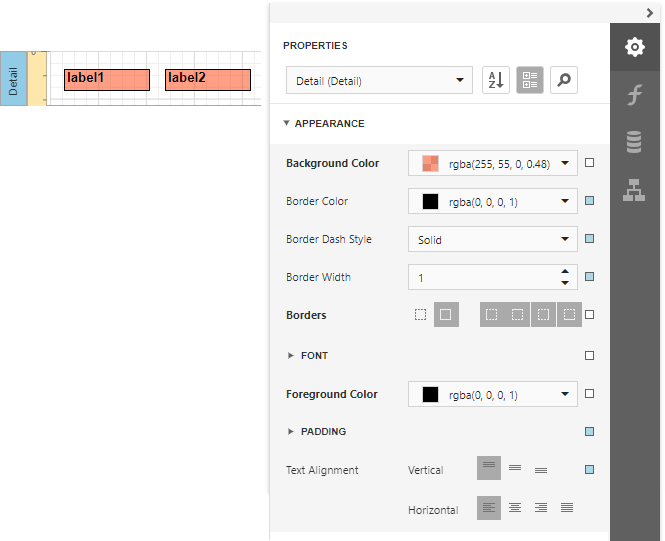The height and width of the screenshot is (541, 665).
Task: Sort properties alphabetically with A-Z button
Action: pos(496,81)
